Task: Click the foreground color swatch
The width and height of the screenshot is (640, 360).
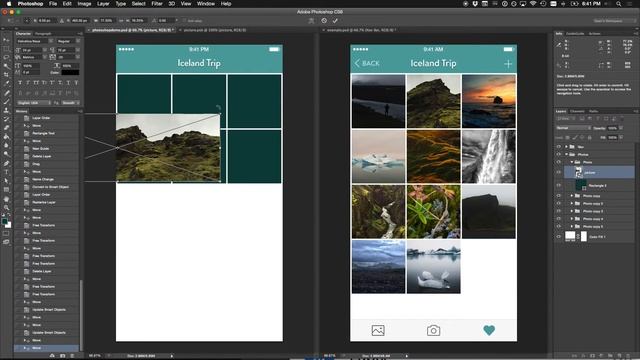Action: coord(4,221)
